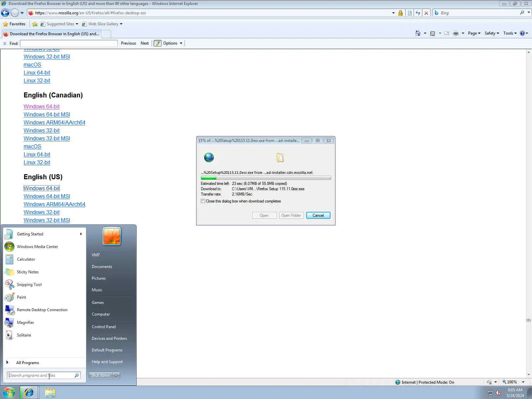Open the search provider dropdown arrow
The height and width of the screenshot is (399, 532).
pyautogui.click(x=529, y=13)
